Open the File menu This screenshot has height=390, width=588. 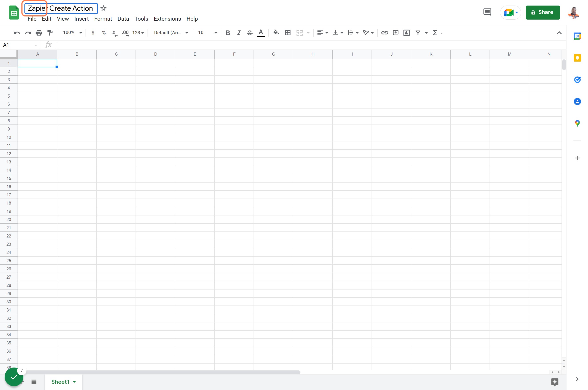coord(32,19)
